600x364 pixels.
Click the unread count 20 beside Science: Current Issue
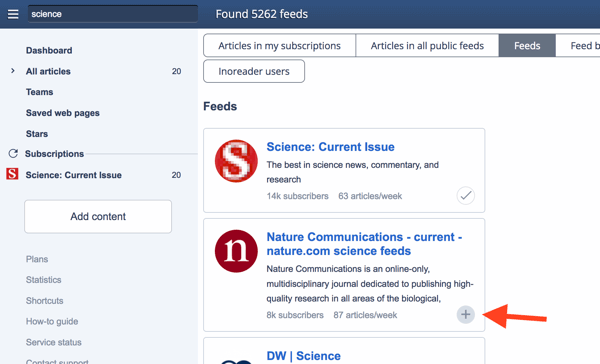point(176,175)
